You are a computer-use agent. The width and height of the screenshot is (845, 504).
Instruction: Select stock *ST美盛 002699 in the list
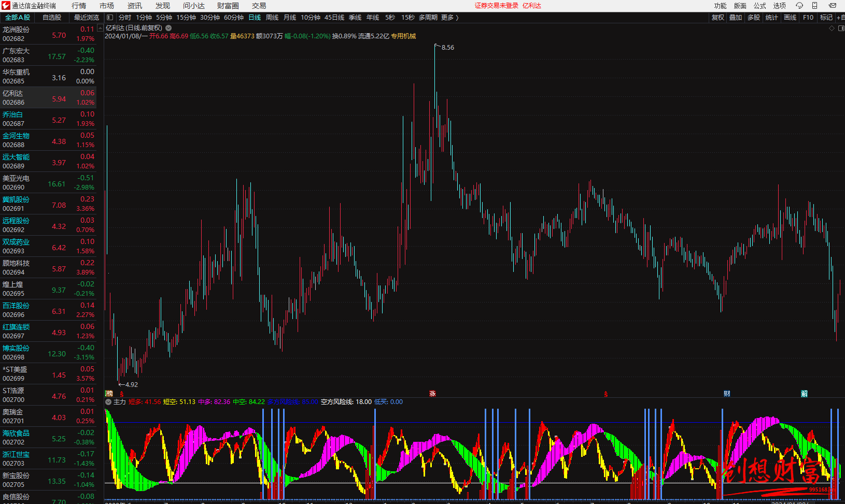pyautogui.click(x=49, y=374)
